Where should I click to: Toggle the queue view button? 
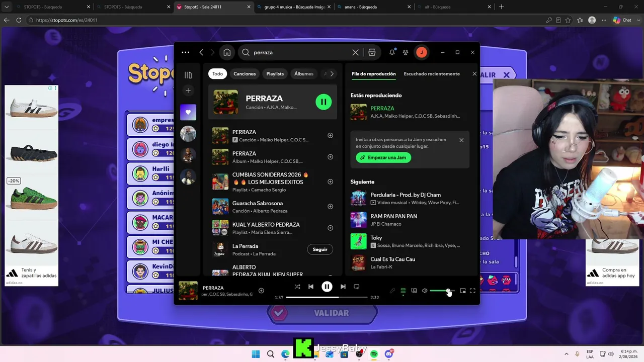tap(403, 291)
